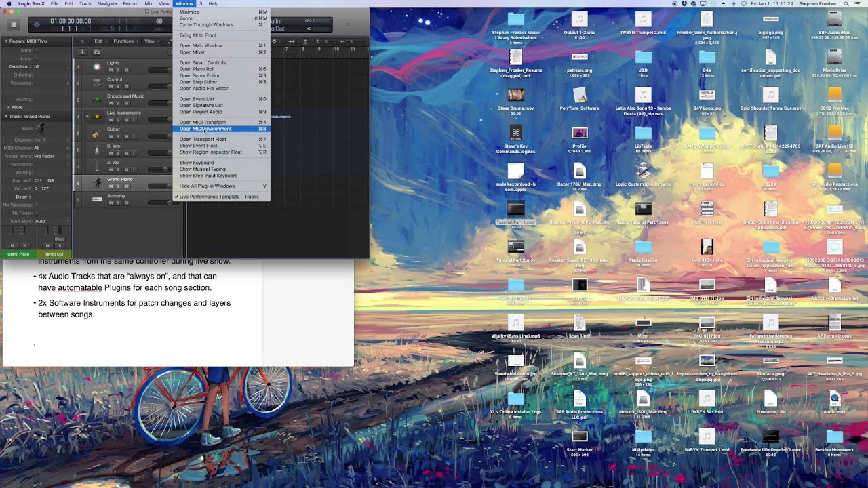Solo the Control track
The width and height of the screenshot is (868, 488).
[x=117, y=87]
